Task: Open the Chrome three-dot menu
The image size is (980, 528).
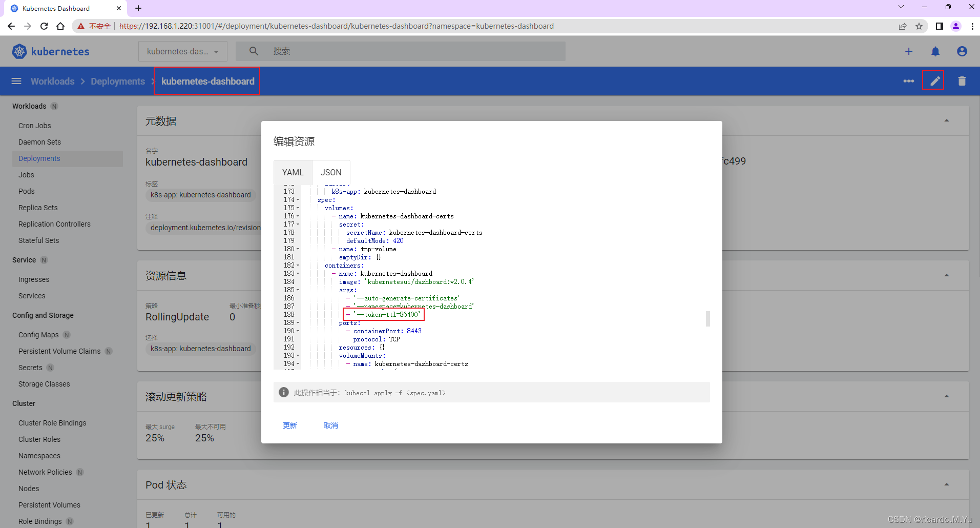Action: pyautogui.click(x=972, y=26)
